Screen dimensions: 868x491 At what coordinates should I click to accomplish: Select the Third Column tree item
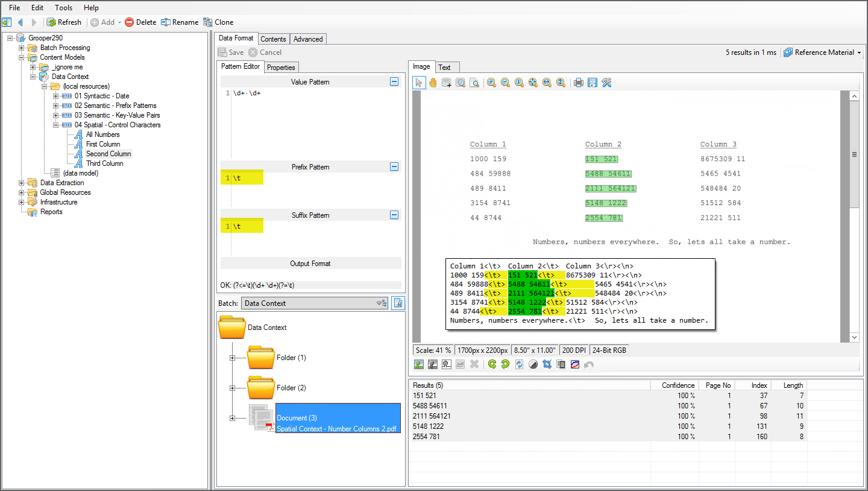coord(104,163)
